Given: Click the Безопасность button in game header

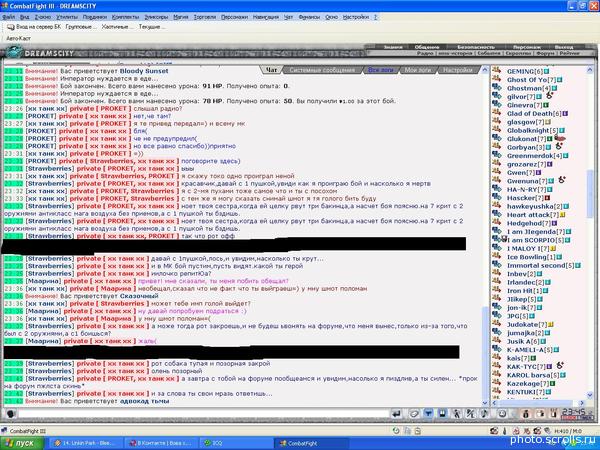Looking at the screenshot, I should pos(476,47).
